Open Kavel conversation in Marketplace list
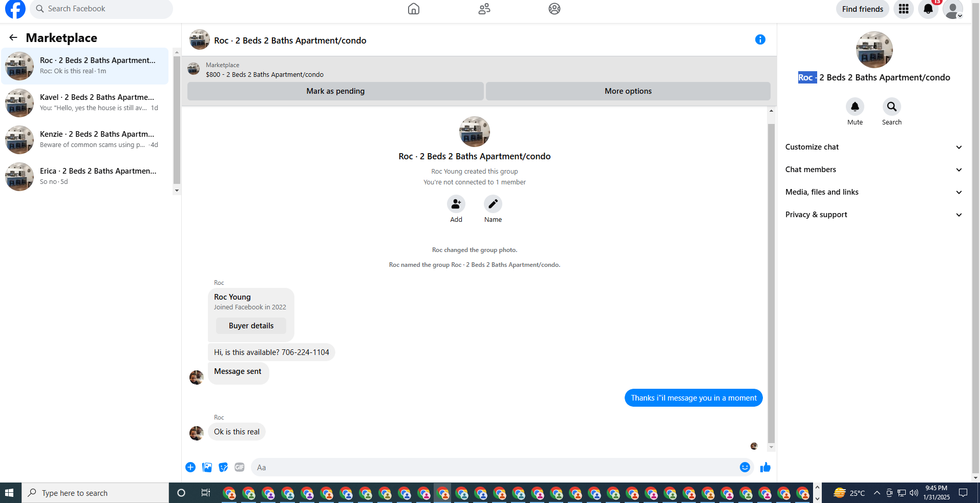This screenshot has height=503, width=980. [85, 103]
